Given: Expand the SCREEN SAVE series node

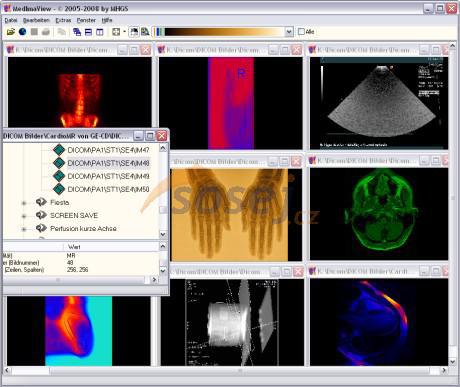Looking at the screenshot, I should tap(24, 216).
